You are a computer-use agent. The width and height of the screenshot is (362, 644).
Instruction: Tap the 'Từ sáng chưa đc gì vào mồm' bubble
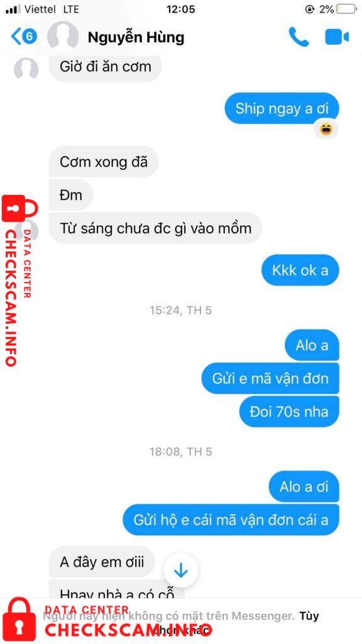click(x=156, y=228)
